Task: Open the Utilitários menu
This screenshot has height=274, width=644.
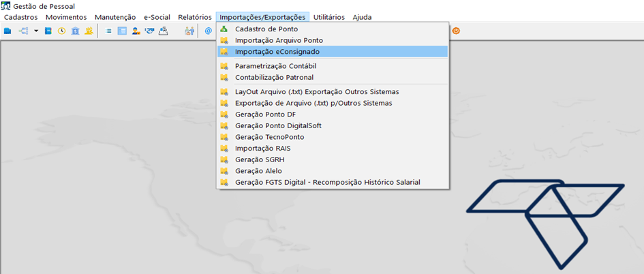Action: click(x=329, y=17)
